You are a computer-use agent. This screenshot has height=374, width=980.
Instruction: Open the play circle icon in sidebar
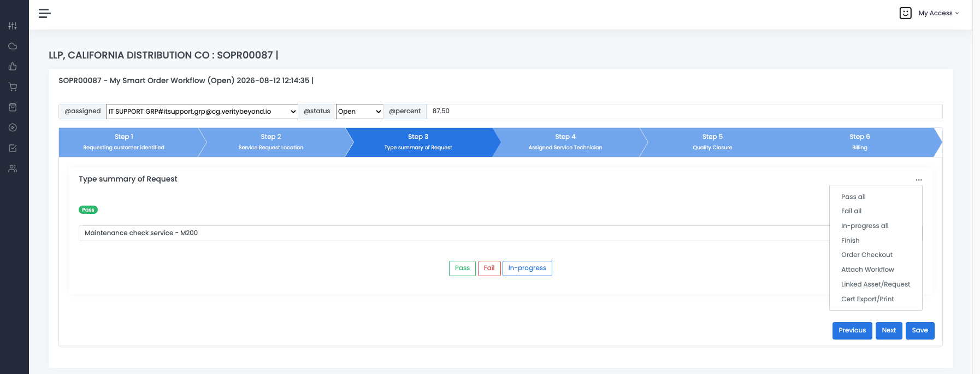(x=13, y=127)
